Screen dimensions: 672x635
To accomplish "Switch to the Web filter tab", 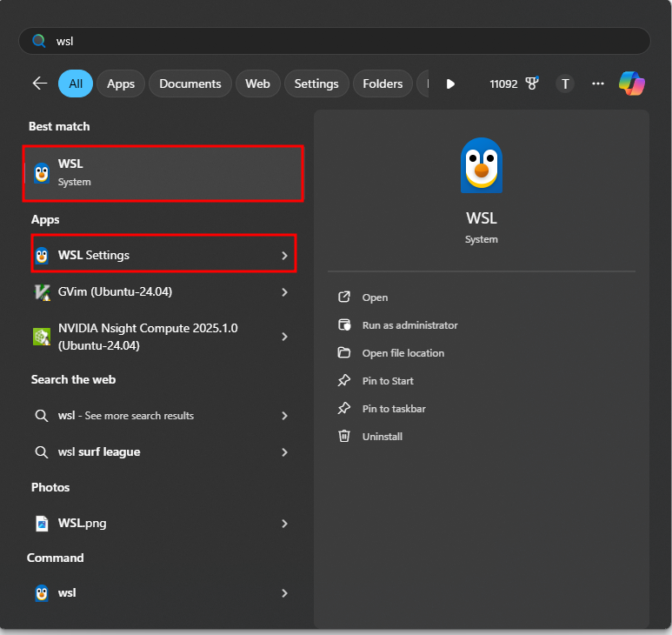I will tap(257, 84).
